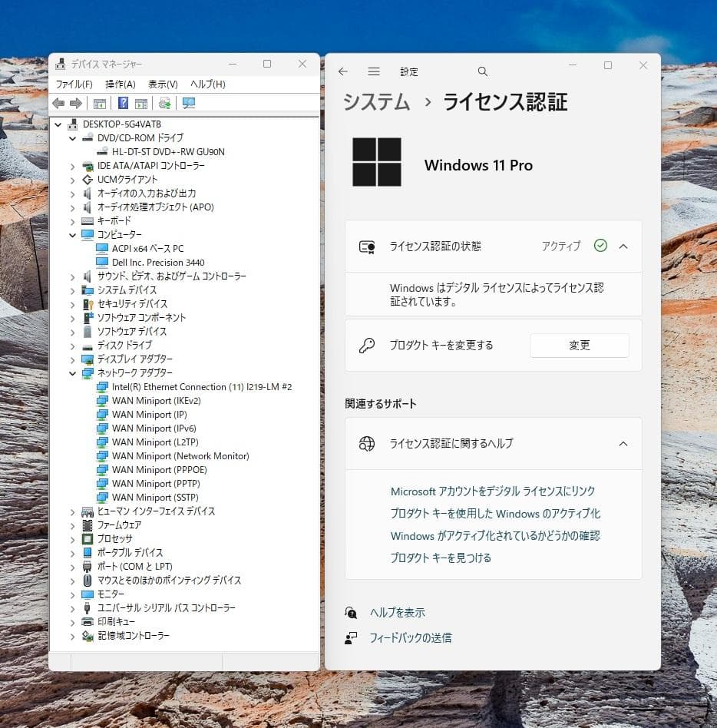717x728 pixels.
Task: Click the Device Manager title bar icon
Action: click(x=61, y=64)
